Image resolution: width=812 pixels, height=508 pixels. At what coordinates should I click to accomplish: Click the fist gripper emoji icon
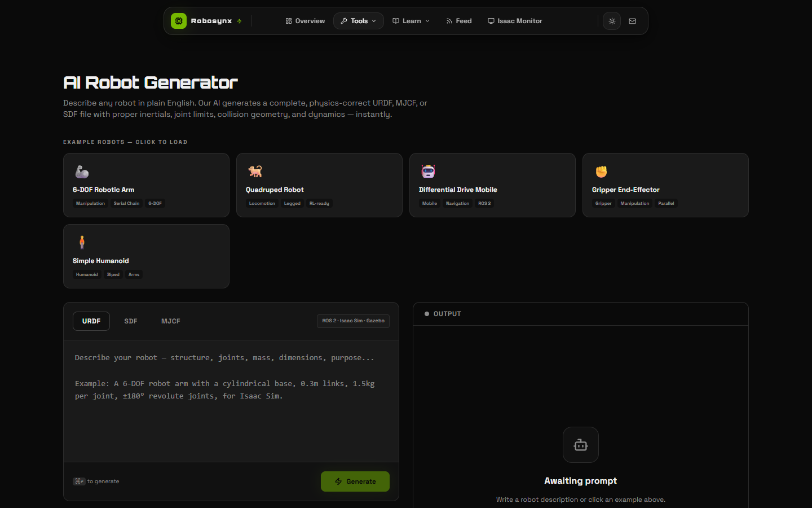tap(601, 171)
